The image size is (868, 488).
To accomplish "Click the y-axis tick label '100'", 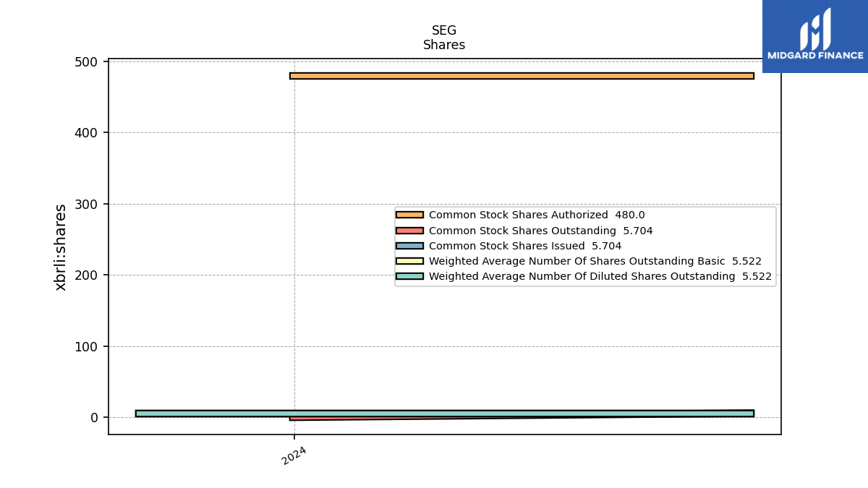I will pyautogui.click(x=86, y=347).
